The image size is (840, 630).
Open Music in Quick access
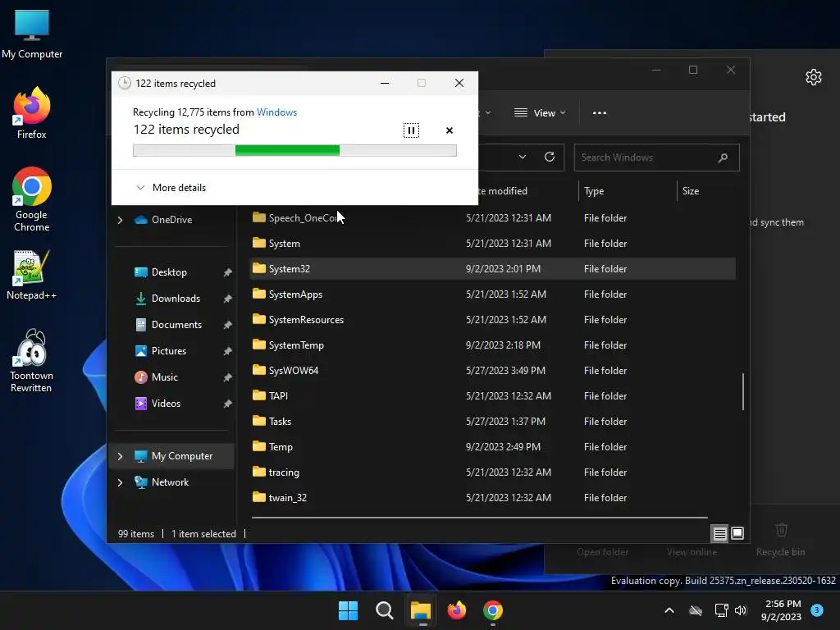click(164, 377)
